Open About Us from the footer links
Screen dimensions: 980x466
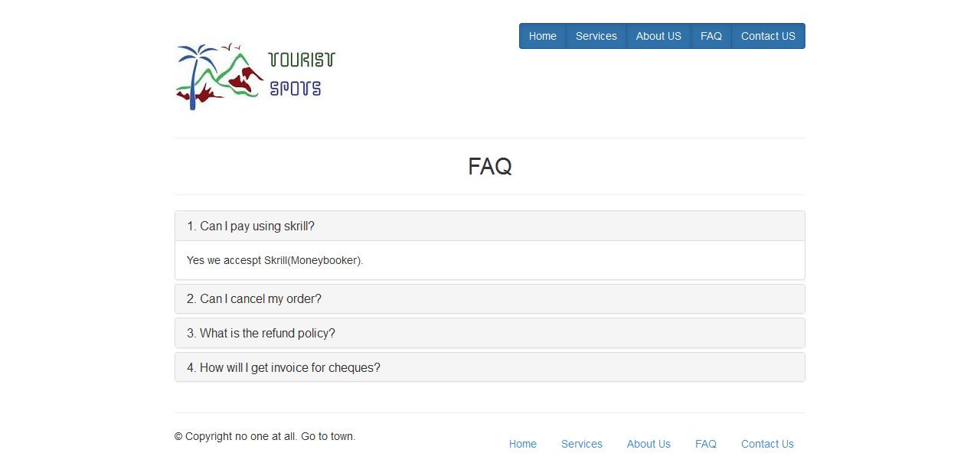648,444
